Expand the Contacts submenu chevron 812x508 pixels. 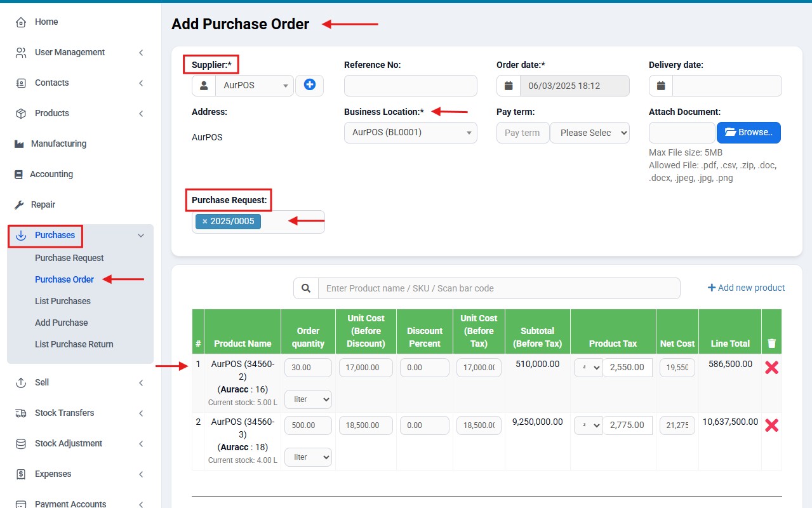141,83
